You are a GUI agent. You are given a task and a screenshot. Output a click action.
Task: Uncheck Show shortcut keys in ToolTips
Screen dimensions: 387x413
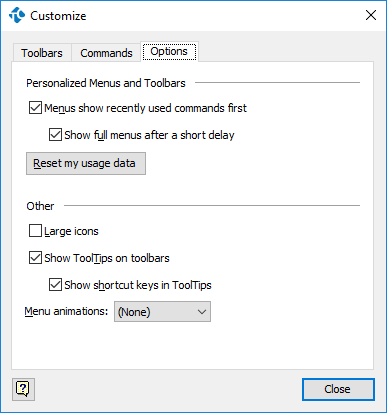(55, 285)
